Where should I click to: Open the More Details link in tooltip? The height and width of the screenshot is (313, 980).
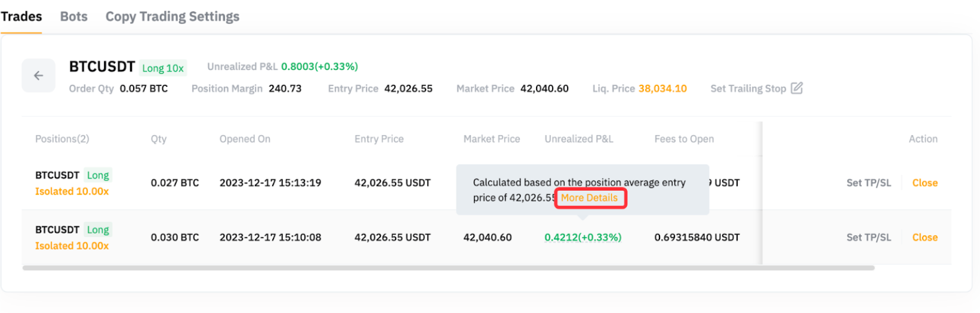pyautogui.click(x=589, y=198)
